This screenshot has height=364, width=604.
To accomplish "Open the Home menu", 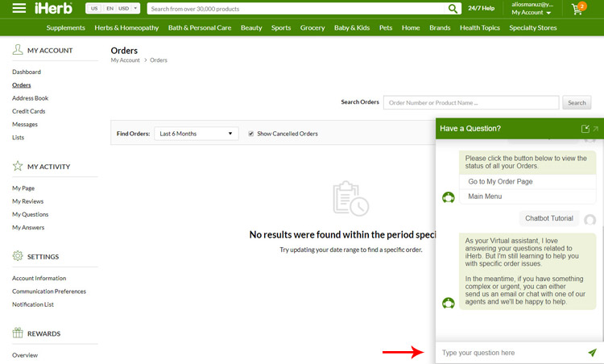I will tap(411, 27).
